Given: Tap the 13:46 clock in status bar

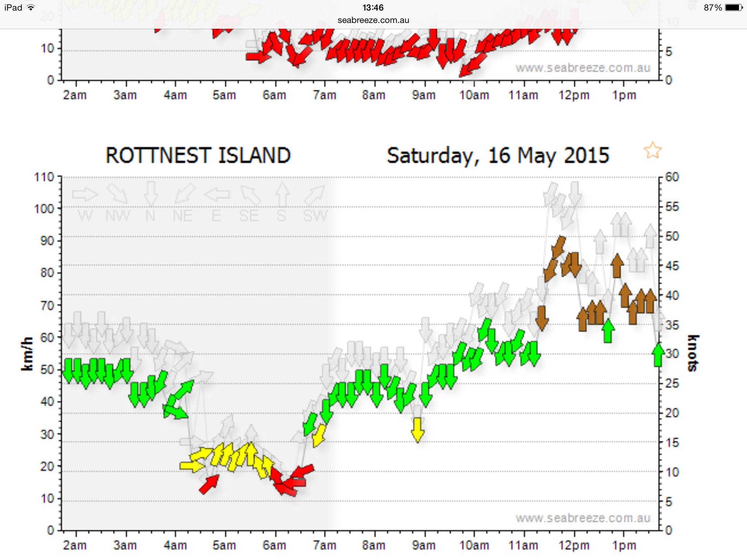Looking at the screenshot, I should 373,8.
